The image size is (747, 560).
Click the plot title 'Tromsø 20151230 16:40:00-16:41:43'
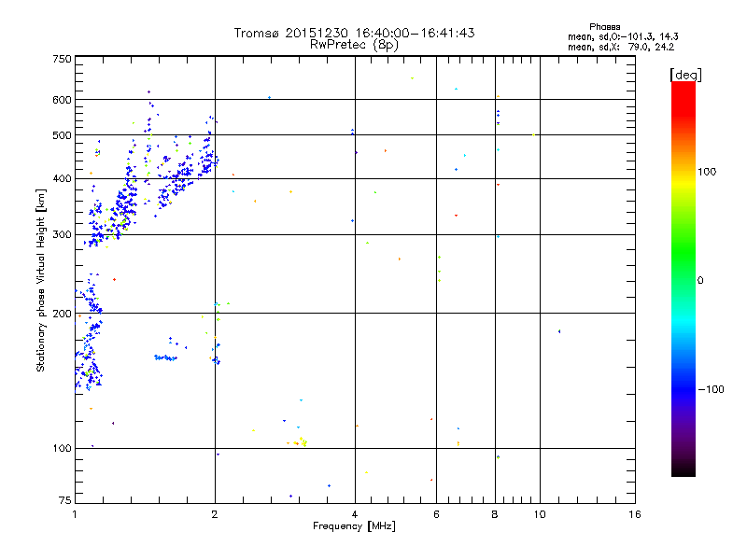click(x=354, y=33)
